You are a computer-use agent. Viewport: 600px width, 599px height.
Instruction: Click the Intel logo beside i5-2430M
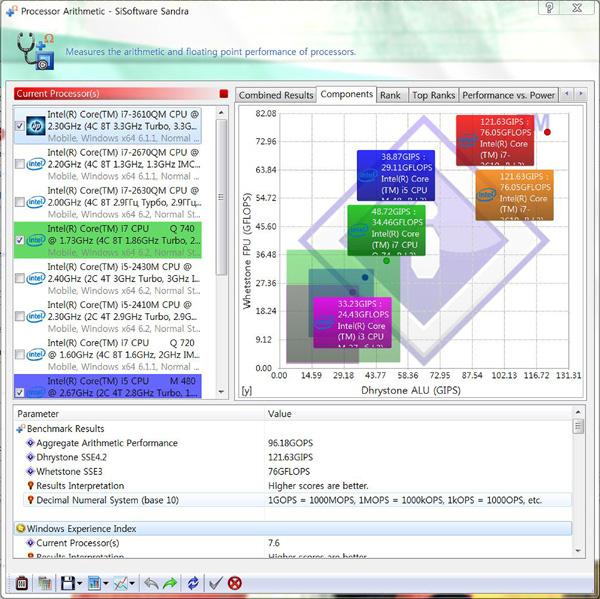pyautogui.click(x=36, y=278)
